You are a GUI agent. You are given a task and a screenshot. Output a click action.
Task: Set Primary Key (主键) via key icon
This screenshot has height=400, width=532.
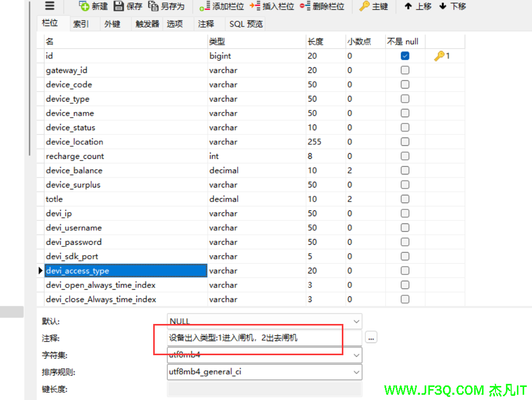(x=365, y=6)
